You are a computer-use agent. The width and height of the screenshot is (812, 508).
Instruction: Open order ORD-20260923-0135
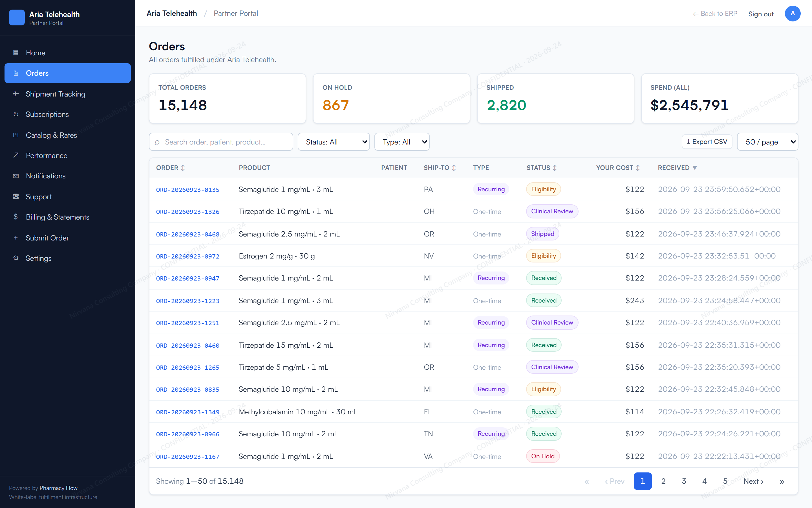point(187,189)
